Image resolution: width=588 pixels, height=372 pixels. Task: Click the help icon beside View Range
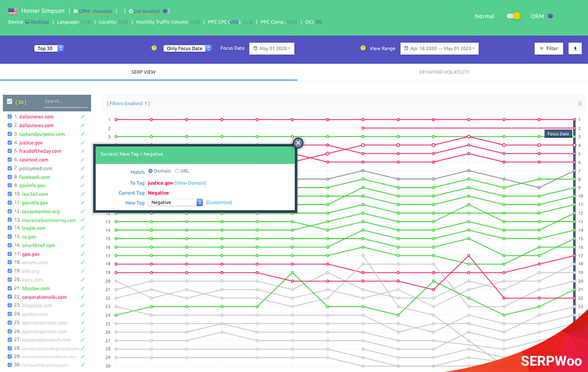[x=363, y=48]
